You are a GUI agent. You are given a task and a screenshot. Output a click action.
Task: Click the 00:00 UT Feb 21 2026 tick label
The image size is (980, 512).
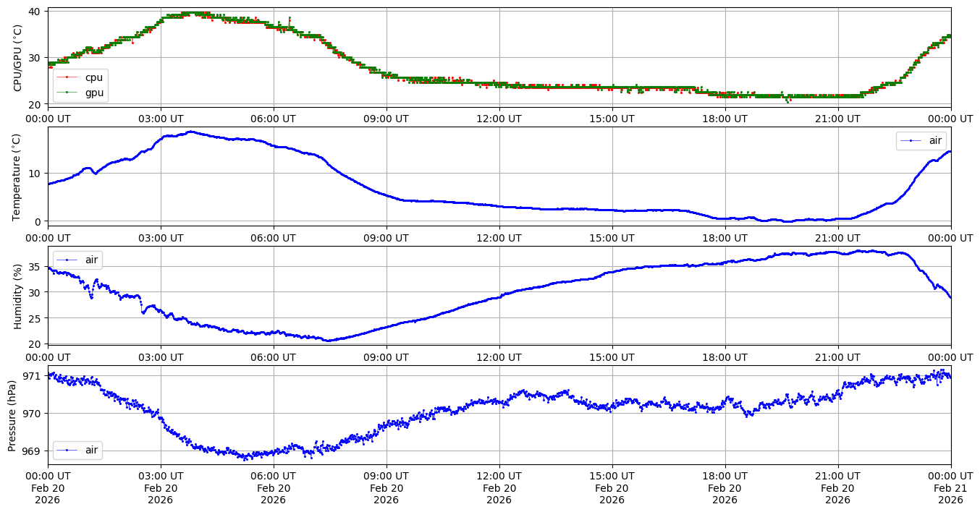tap(950, 487)
